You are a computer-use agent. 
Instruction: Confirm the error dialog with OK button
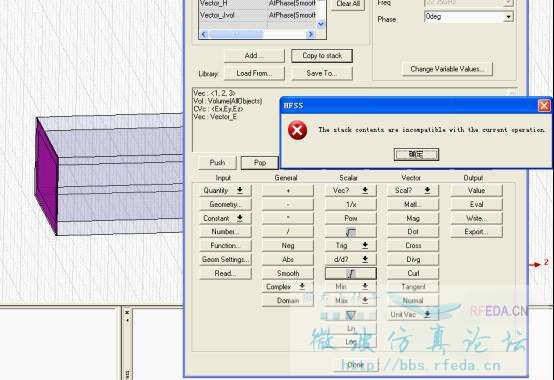click(x=416, y=154)
